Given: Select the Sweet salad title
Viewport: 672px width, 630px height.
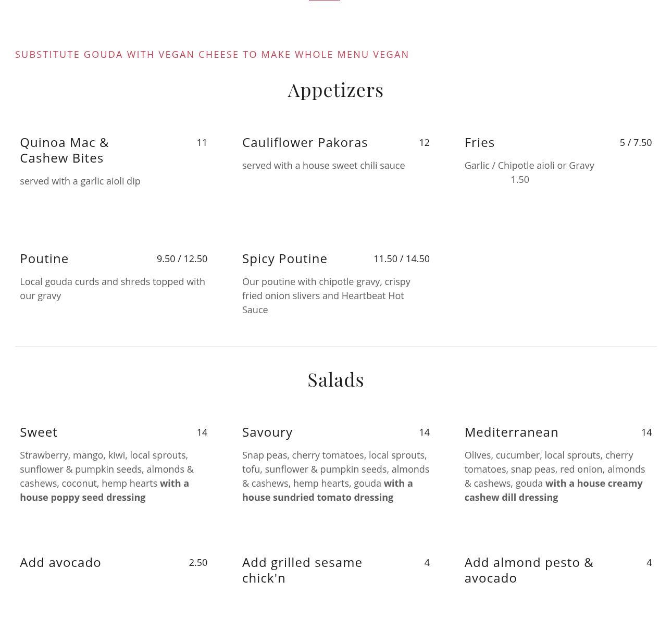Looking at the screenshot, I should (x=39, y=432).
